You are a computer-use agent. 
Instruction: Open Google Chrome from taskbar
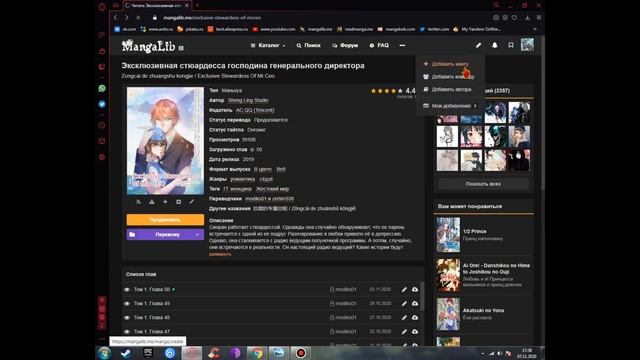point(257,353)
